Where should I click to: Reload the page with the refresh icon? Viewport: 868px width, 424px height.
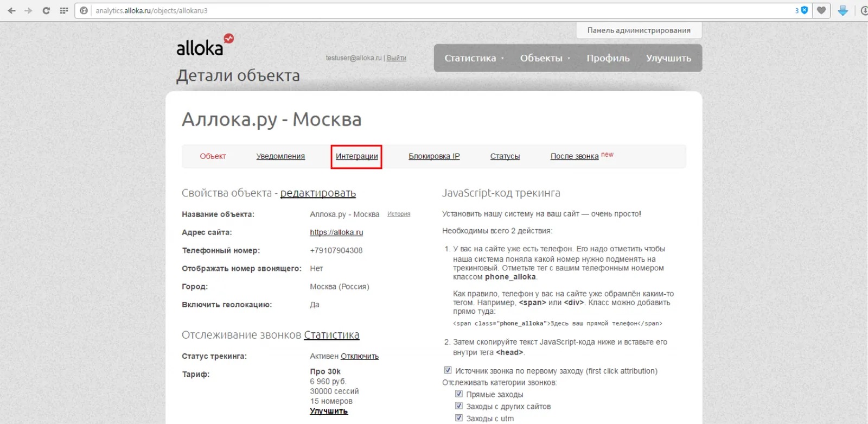[46, 10]
